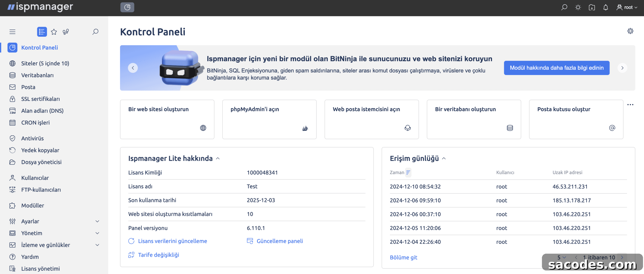Click IP address 46.53.211.231
The height and width of the screenshot is (274, 644).
[570, 187]
